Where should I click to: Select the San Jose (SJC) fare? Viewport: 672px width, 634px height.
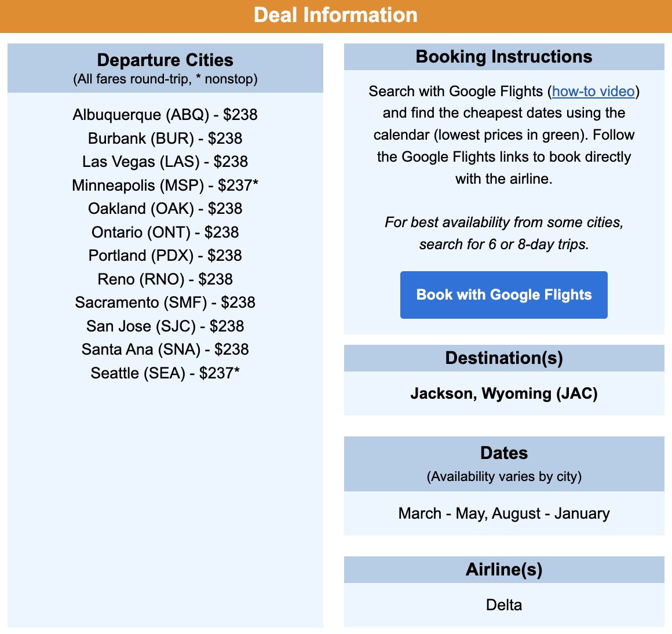[165, 326]
